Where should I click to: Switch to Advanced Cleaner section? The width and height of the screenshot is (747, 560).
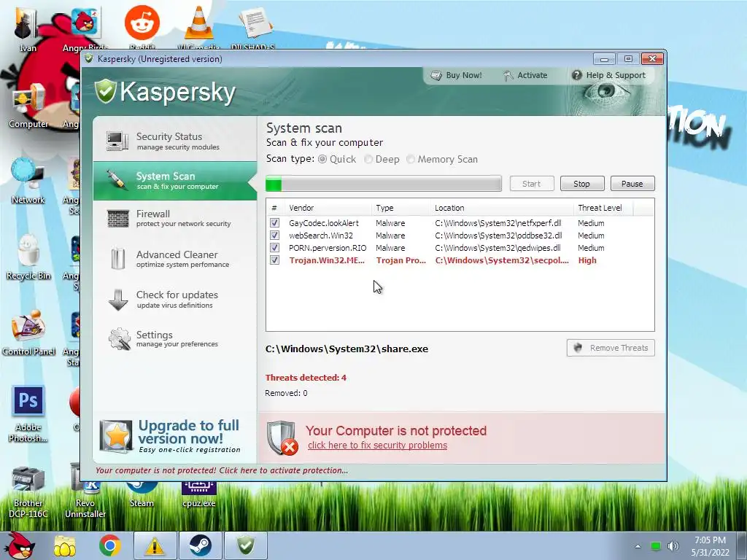175,259
